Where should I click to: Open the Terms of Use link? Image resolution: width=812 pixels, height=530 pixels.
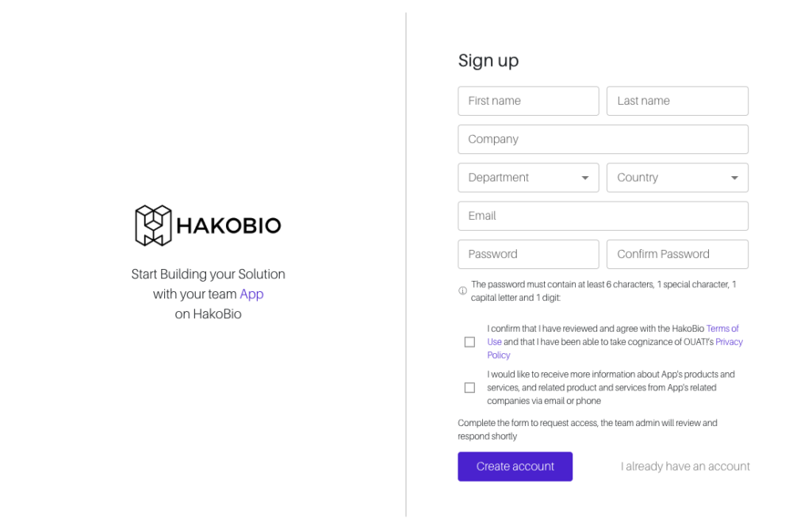pyautogui.click(x=722, y=328)
